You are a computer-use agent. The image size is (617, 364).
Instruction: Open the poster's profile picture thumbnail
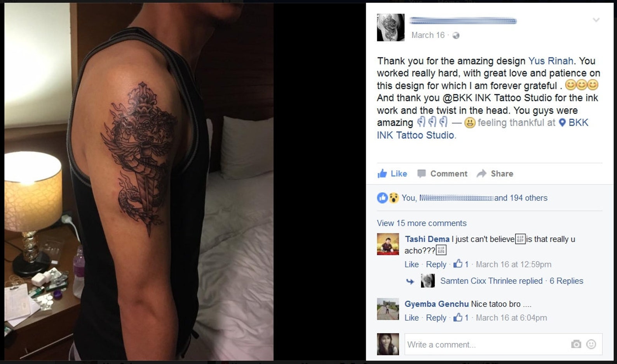click(390, 27)
